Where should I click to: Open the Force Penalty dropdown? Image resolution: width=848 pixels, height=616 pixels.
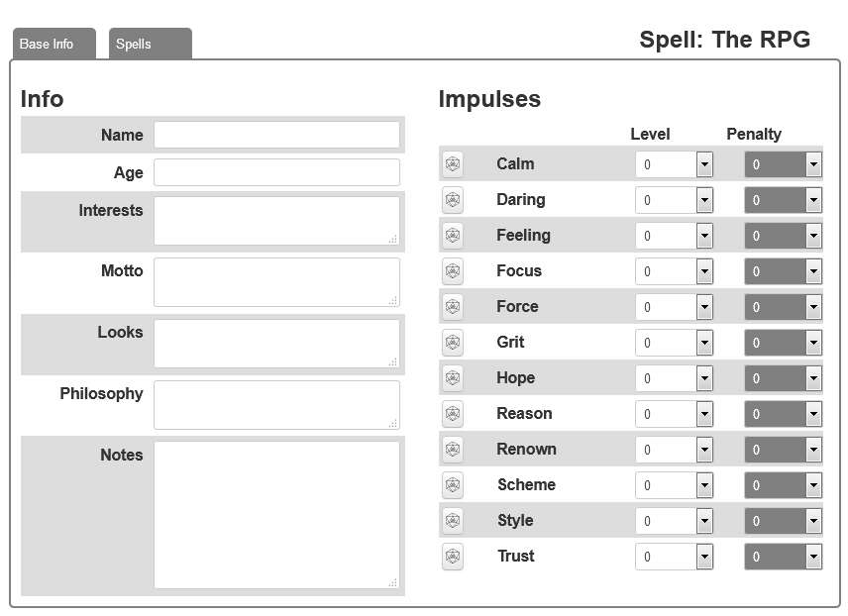(x=783, y=307)
